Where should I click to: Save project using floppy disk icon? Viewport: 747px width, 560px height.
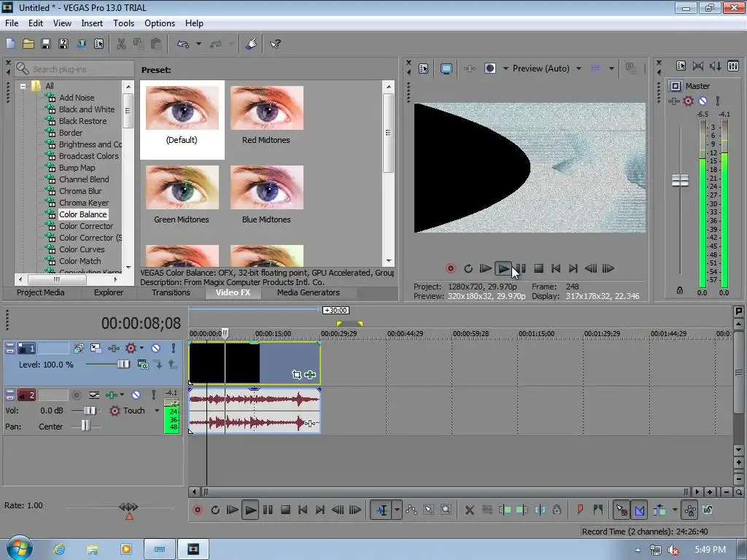(x=46, y=44)
